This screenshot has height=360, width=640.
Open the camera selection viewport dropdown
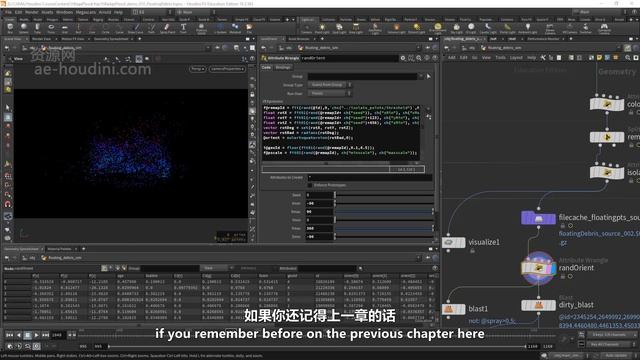[227, 69]
